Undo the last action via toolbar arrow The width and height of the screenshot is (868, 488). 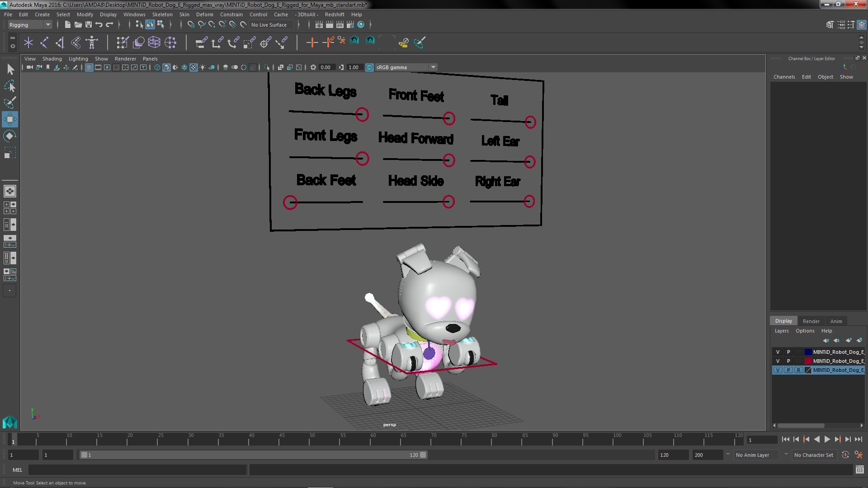[x=99, y=25]
